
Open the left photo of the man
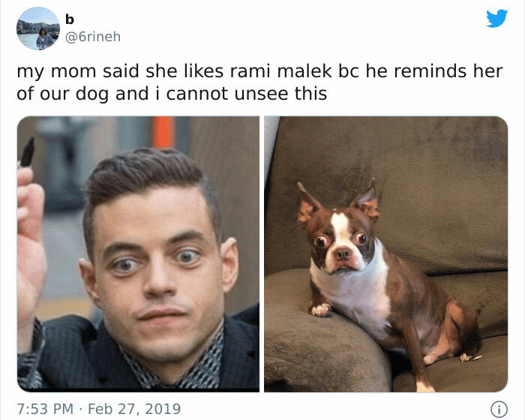click(138, 254)
